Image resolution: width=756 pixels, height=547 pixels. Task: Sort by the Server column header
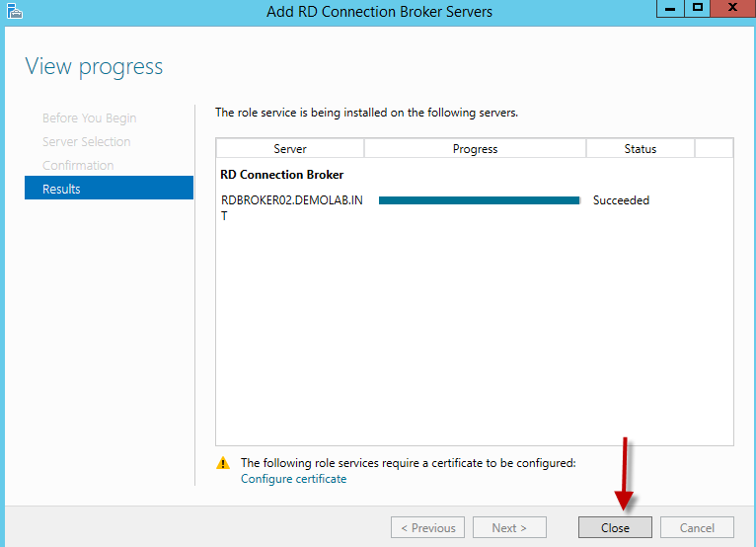coord(290,149)
